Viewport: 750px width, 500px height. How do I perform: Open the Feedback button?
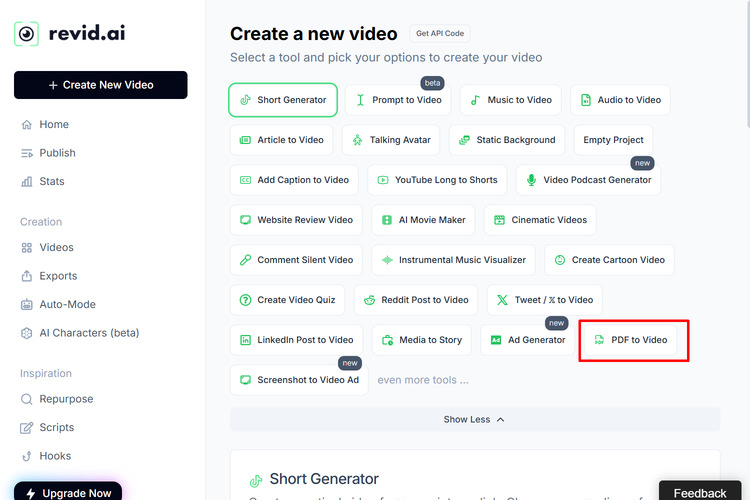click(700, 491)
